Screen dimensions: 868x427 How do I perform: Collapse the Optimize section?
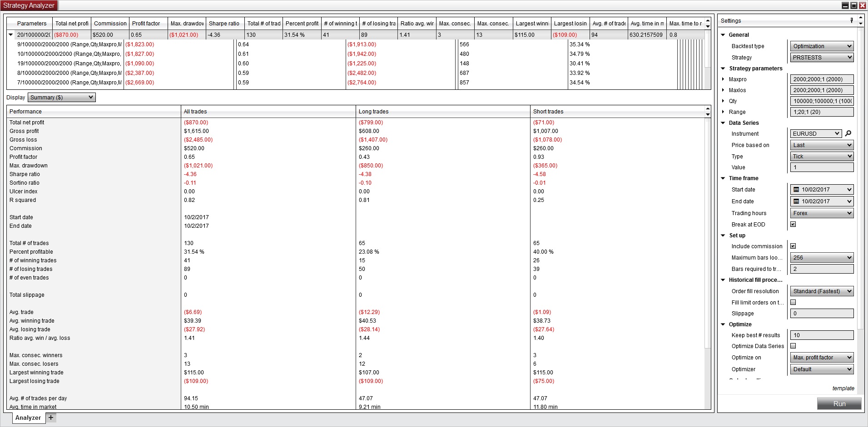[x=723, y=324]
